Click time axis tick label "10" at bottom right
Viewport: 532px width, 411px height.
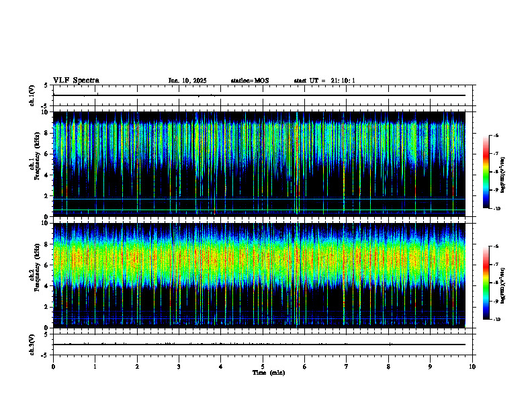pyautogui.click(x=472, y=367)
